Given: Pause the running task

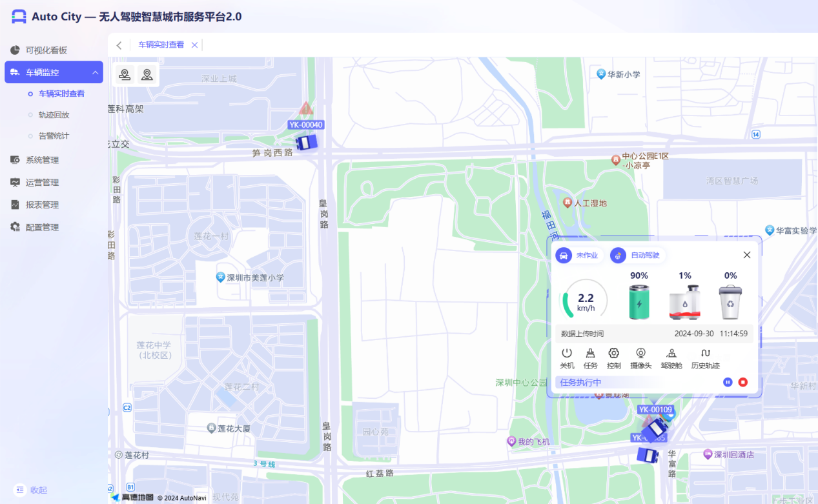Looking at the screenshot, I should (x=728, y=383).
